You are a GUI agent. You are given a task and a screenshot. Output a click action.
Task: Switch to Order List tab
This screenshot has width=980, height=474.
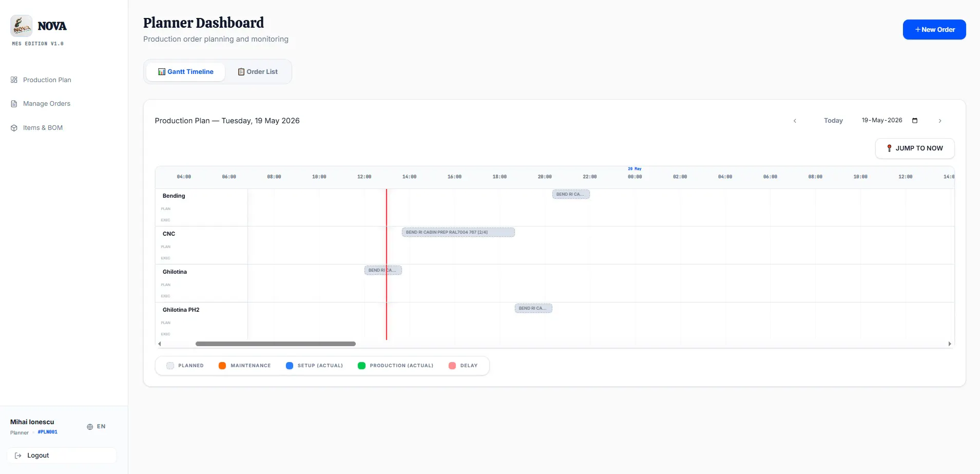[x=258, y=72]
